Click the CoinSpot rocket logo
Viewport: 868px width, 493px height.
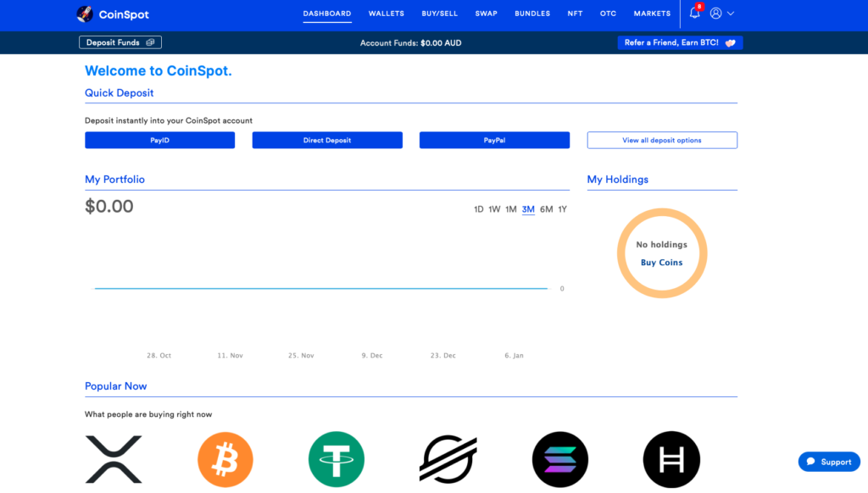(85, 14)
